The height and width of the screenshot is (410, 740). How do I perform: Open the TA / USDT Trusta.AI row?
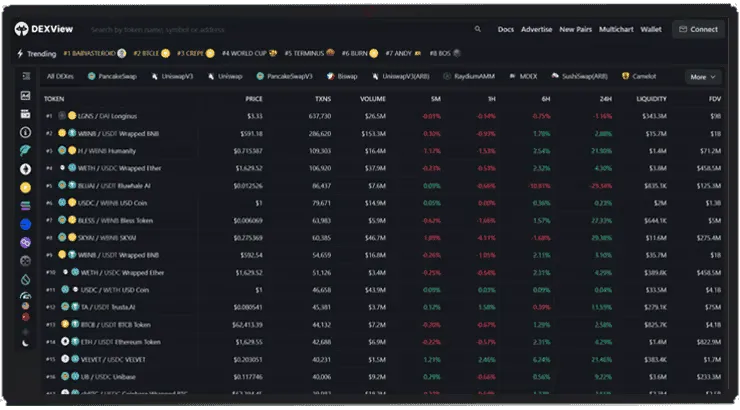[383, 307]
